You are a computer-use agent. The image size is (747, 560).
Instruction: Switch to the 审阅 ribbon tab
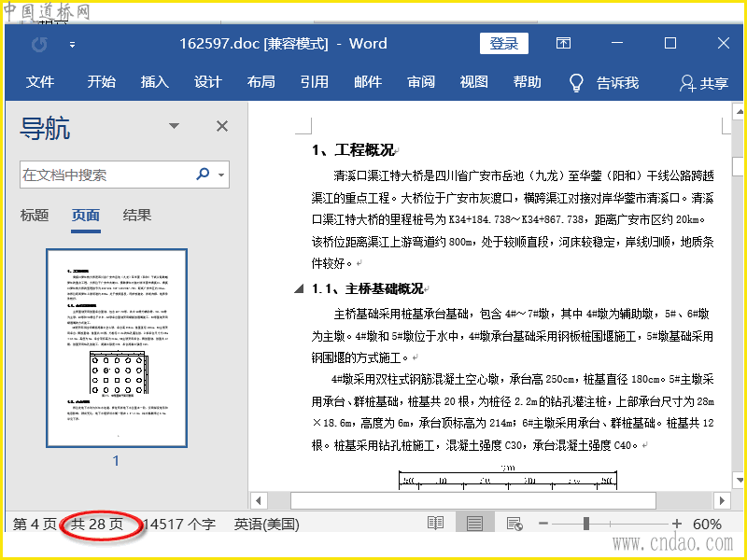[x=421, y=82]
